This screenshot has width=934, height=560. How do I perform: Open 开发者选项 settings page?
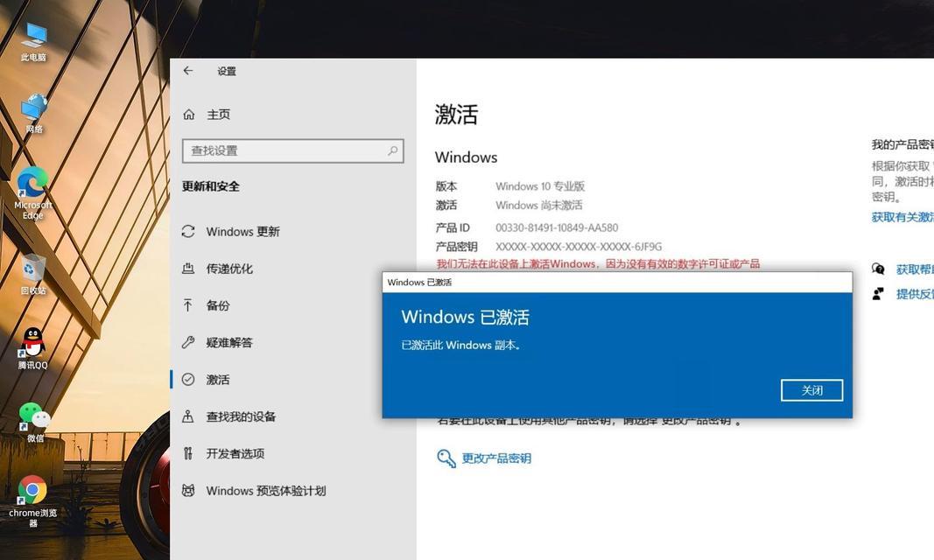235,453
